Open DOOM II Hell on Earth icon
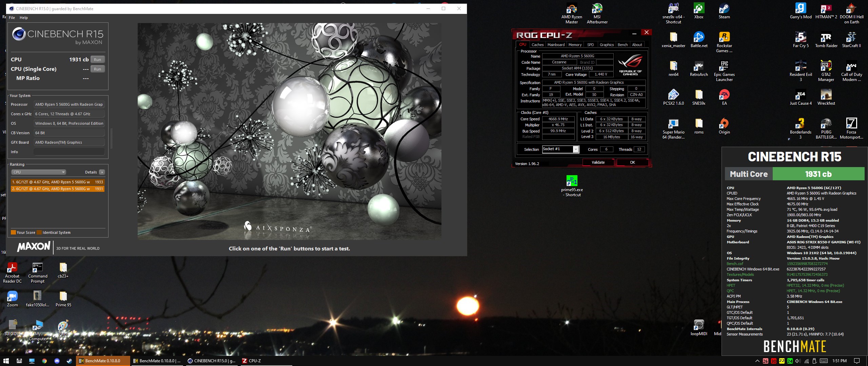The image size is (868, 366). (851, 13)
